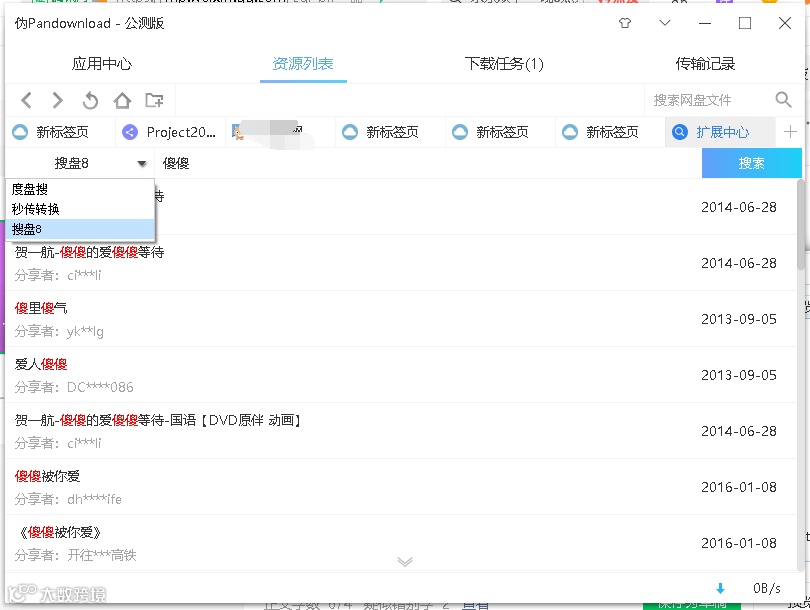Open the 应用中心 tab
The width and height of the screenshot is (810, 610).
click(x=102, y=64)
